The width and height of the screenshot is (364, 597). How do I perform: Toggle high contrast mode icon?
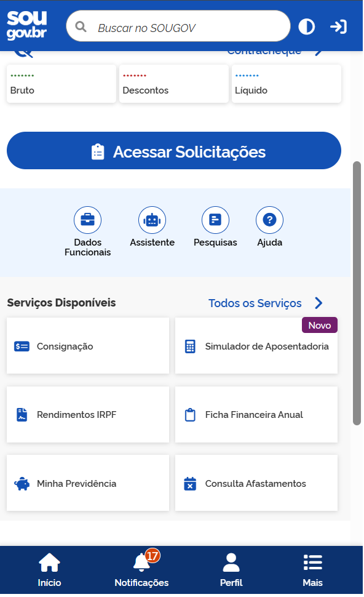(x=307, y=27)
